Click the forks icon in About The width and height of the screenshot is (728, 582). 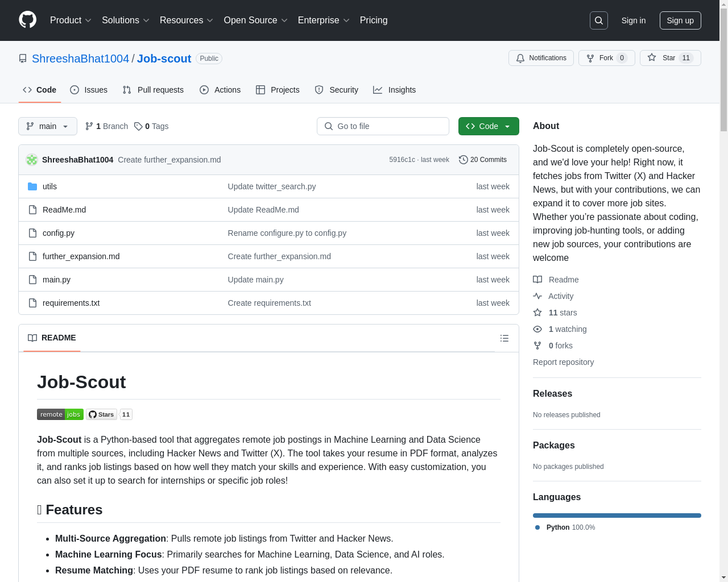coord(537,346)
